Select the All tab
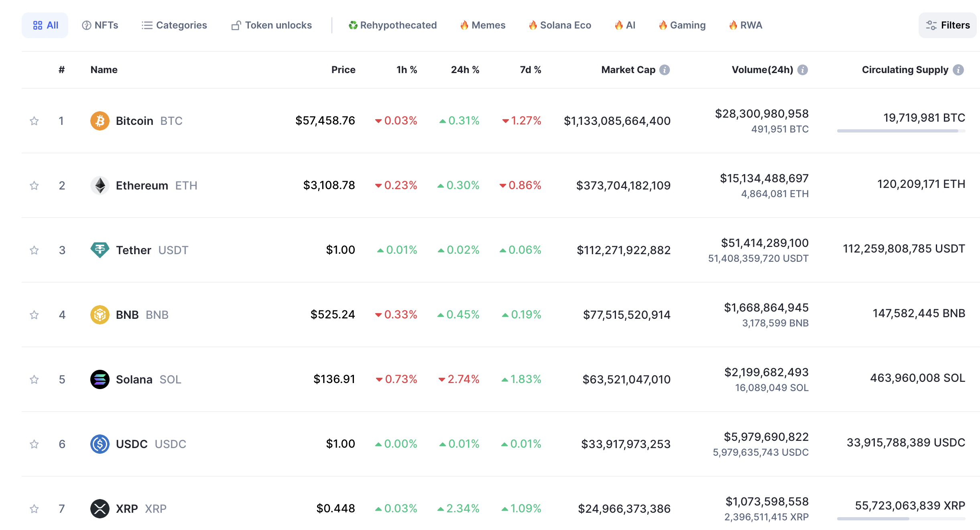Image resolution: width=980 pixels, height=530 pixels. (45, 25)
